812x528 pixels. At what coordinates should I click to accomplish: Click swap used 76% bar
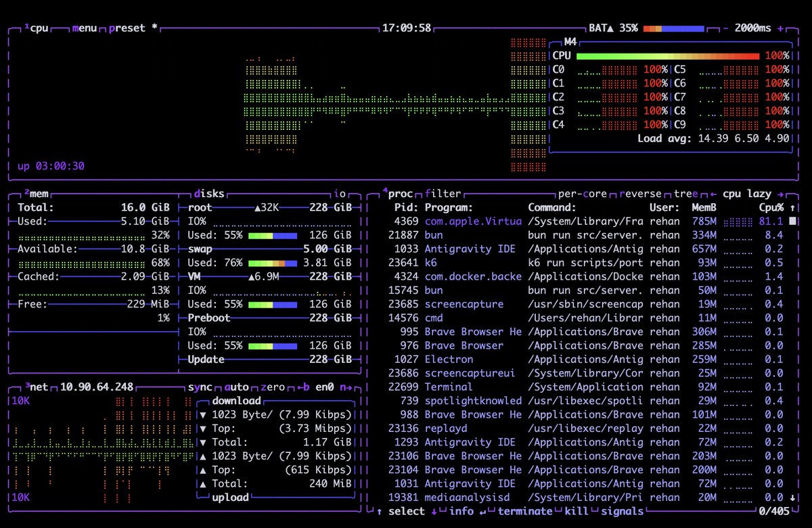(273, 263)
